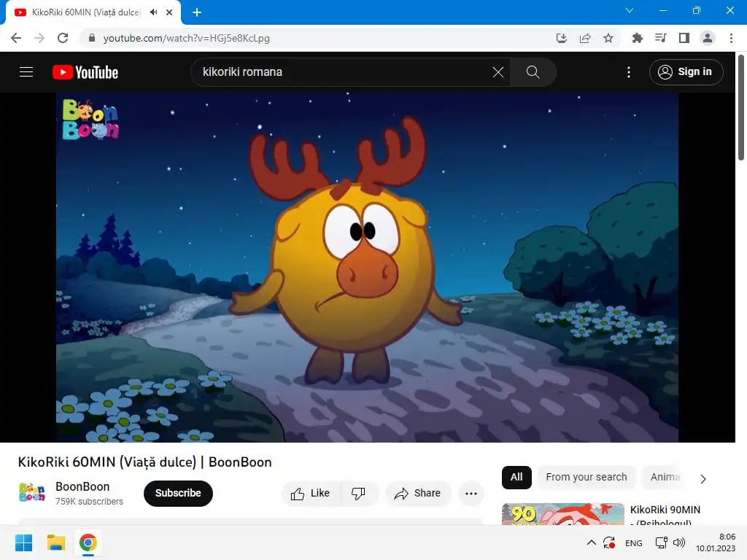Share this page icon in address bar
The image size is (747, 560).
585,38
